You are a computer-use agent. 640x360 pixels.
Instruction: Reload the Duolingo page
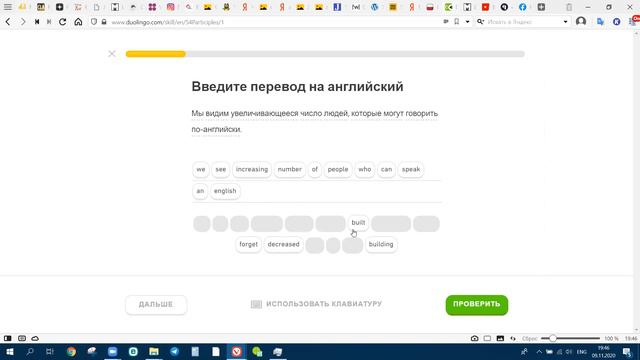point(62,22)
